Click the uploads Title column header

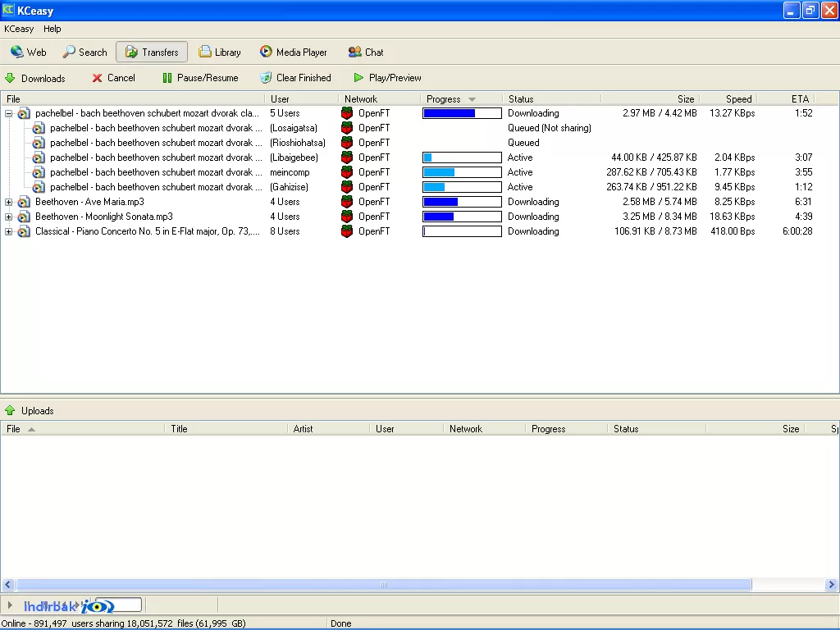226,429
